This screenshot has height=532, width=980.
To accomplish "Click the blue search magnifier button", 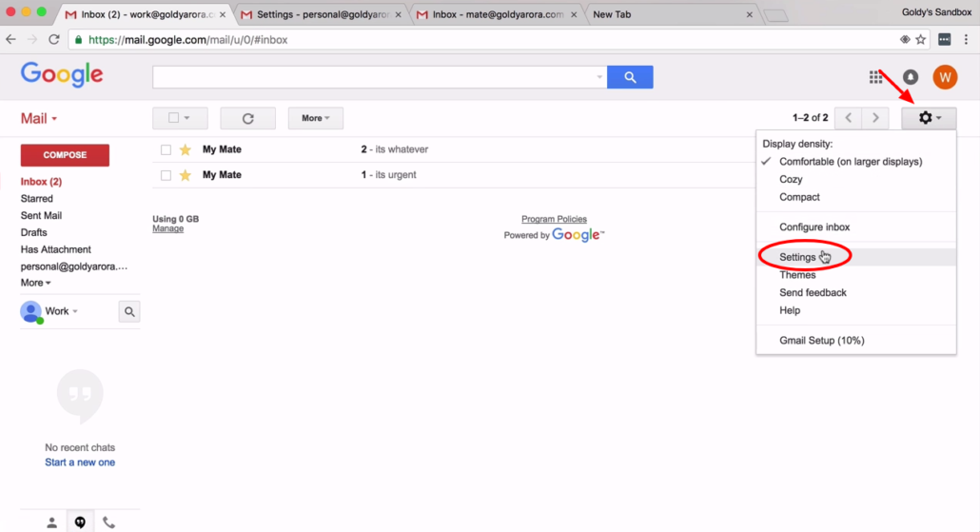I will (630, 77).
